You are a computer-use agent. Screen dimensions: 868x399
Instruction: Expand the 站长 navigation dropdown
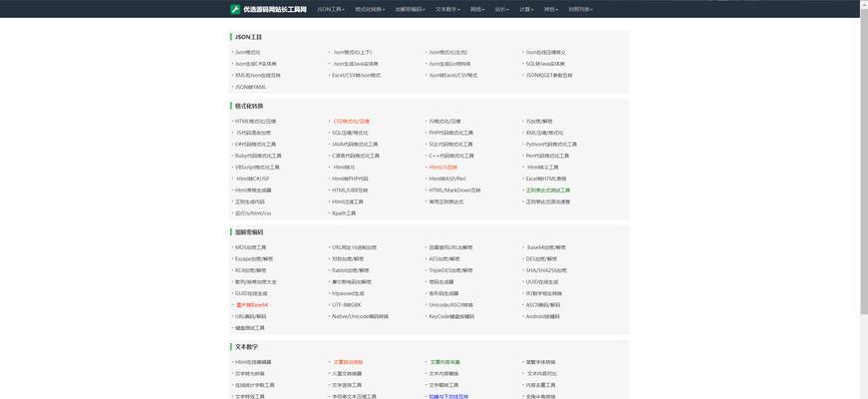[501, 9]
